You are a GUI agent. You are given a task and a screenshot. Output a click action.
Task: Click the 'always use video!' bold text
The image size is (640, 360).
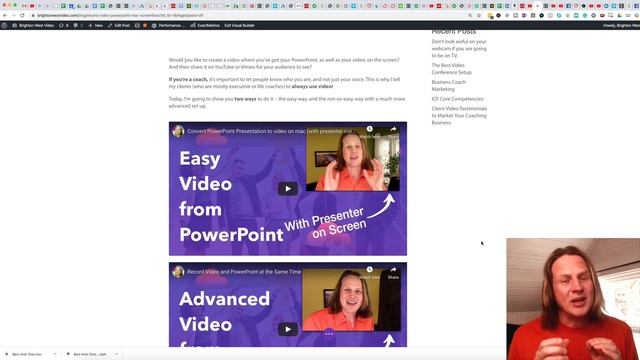click(x=312, y=87)
